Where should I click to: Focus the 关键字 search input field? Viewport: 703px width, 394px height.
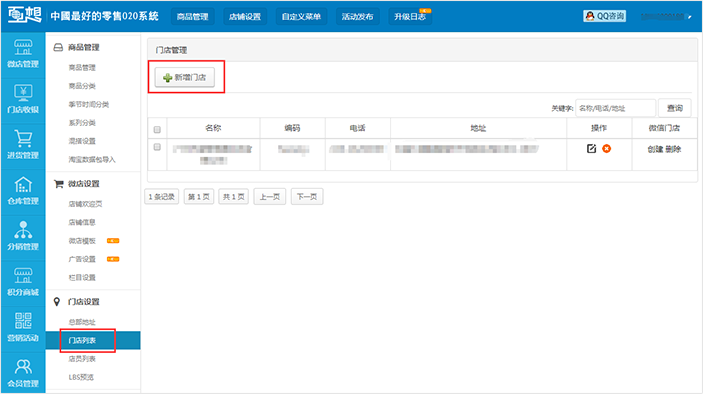615,108
